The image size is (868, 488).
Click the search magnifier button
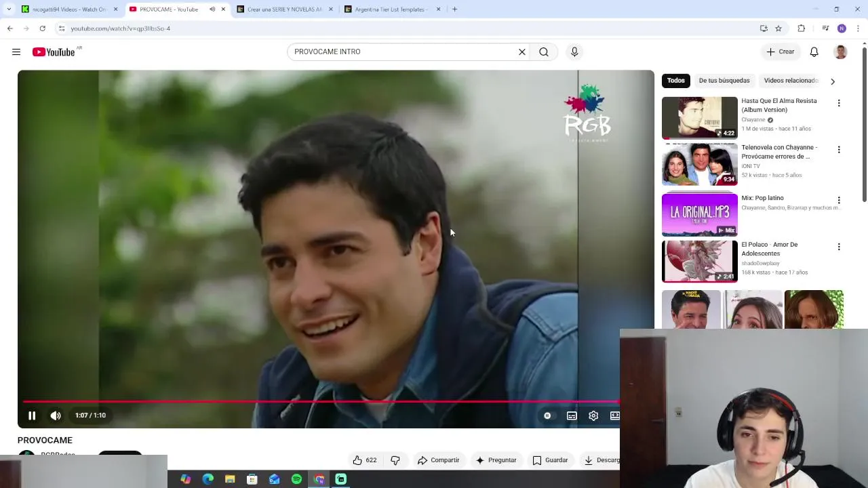[x=544, y=52]
